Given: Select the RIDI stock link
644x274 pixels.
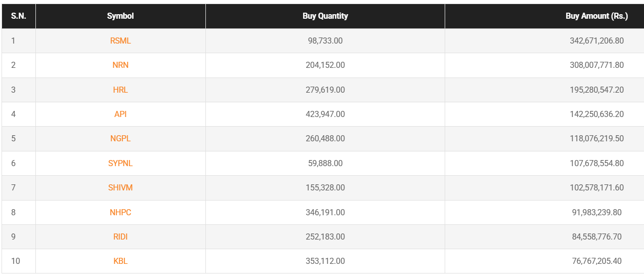Looking at the screenshot, I should [x=120, y=237].
